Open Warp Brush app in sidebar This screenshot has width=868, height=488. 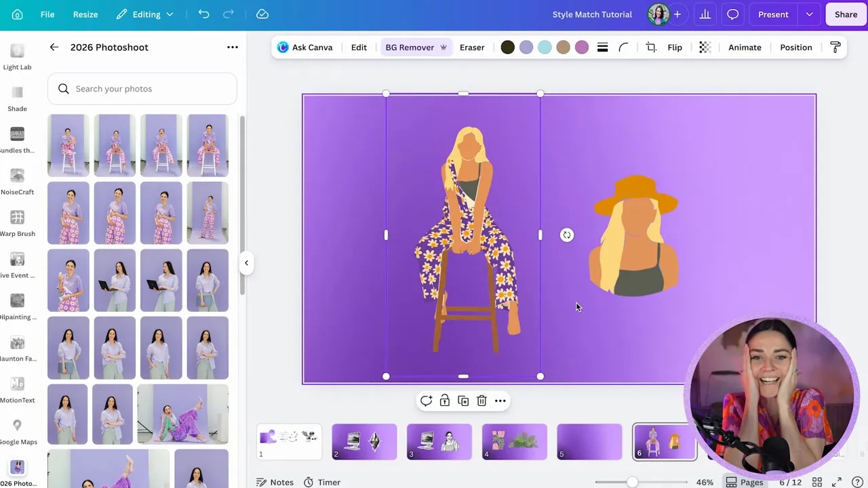[x=17, y=224]
